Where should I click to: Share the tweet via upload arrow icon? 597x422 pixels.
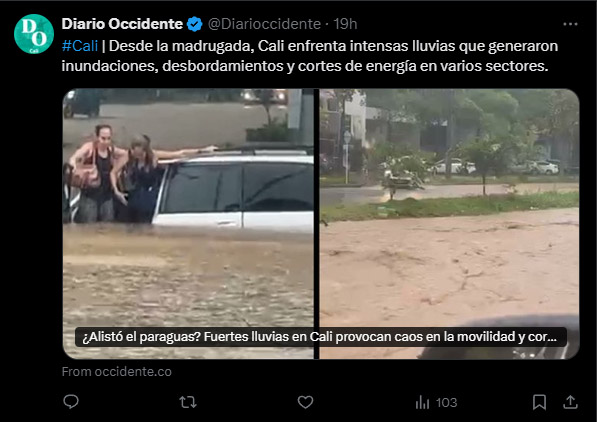[570, 402]
